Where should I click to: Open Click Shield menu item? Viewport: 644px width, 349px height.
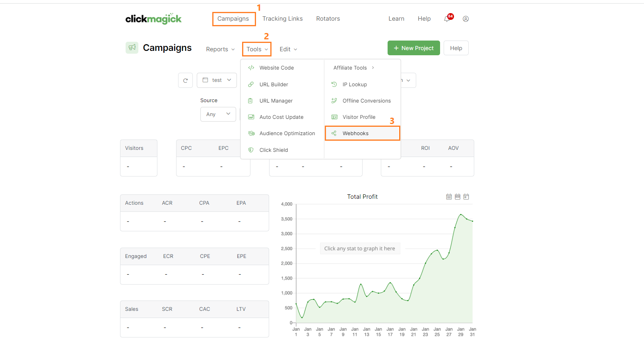(x=274, y=150)
